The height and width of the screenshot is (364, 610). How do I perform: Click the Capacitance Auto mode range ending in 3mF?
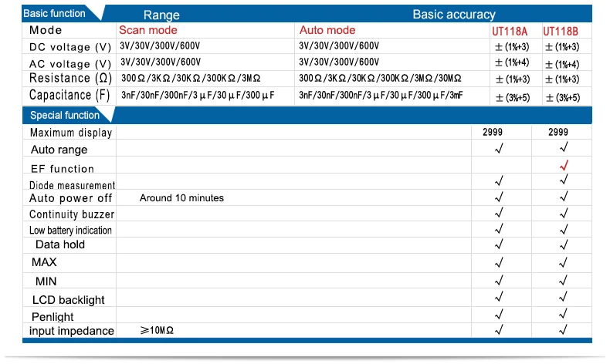click(x=381, y=95)
